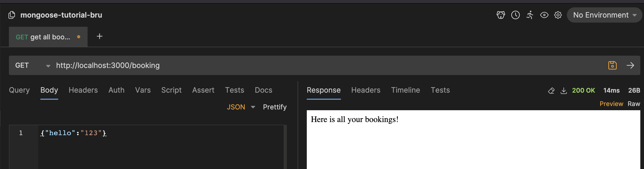Open the Assert tab
The height and width of the screenshot is (169, 644).
point(203,90)
